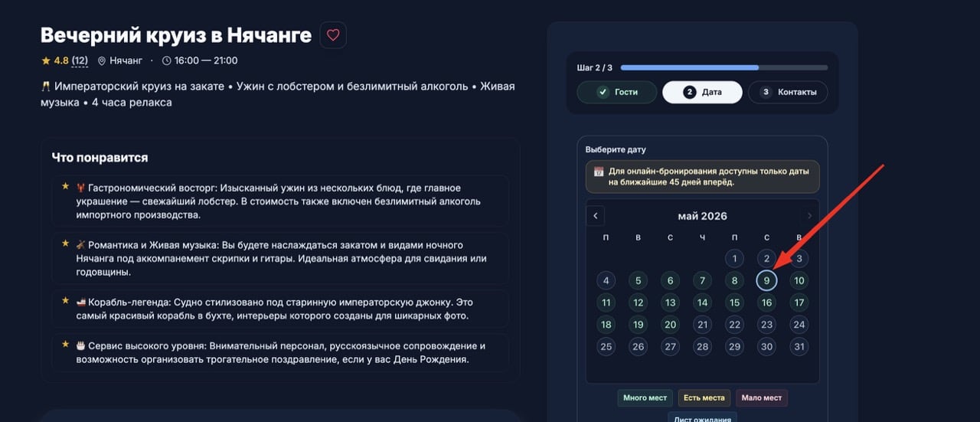Select May 2 in calendar

(x=766, y=259)
